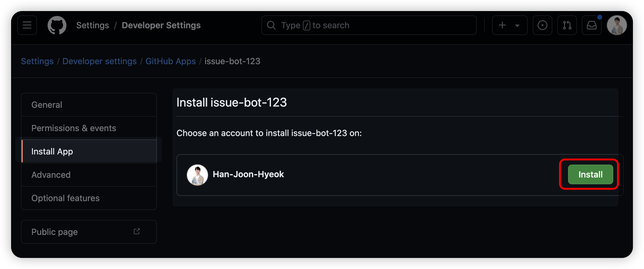
Task: Click the external link icon on Public page
Action: (137, 232)
